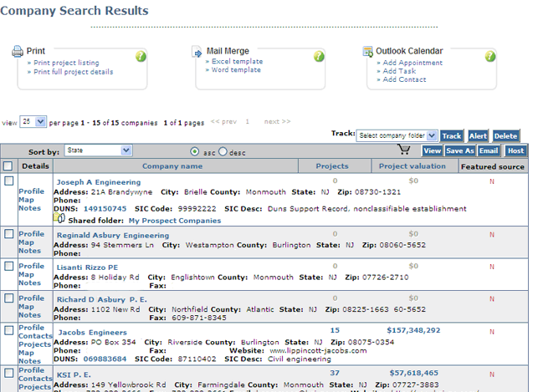533x392 pixels.
Task: Check the box for Lisanti Rizzo PE
Action: tap(9, 266)
